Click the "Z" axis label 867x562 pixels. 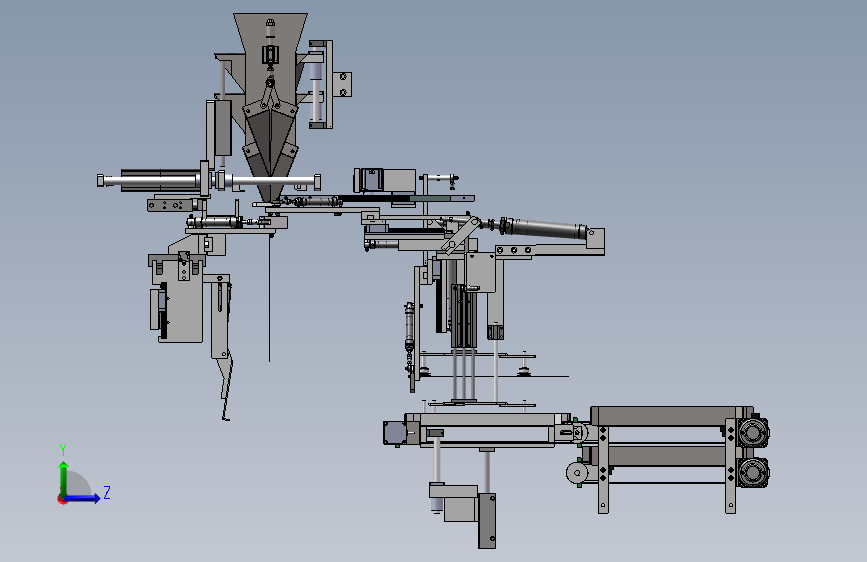click(107, 492)
